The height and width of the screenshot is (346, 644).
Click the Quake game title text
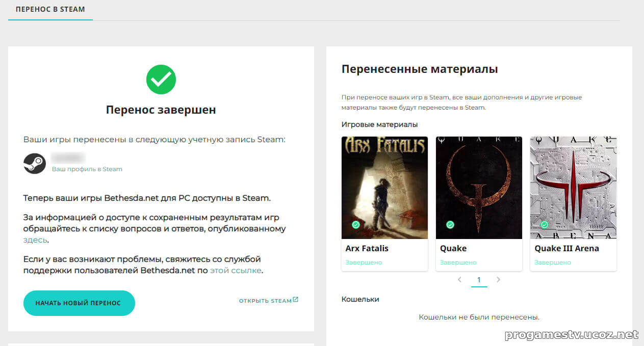[x=453, y=249]
